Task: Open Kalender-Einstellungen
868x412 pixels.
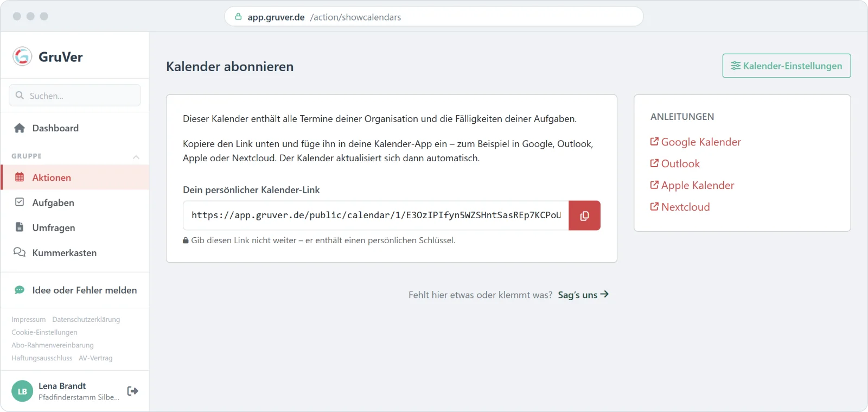Action: tap(787, 66)
